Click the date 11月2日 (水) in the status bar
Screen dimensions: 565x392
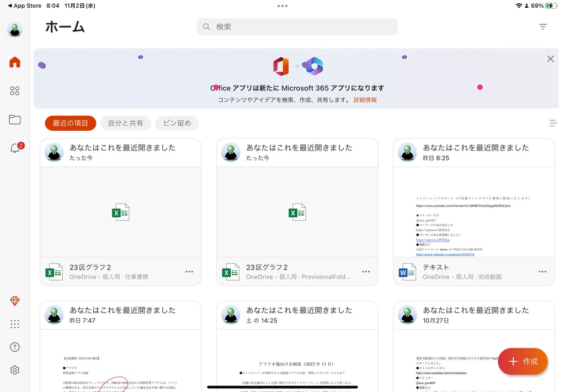79,6
